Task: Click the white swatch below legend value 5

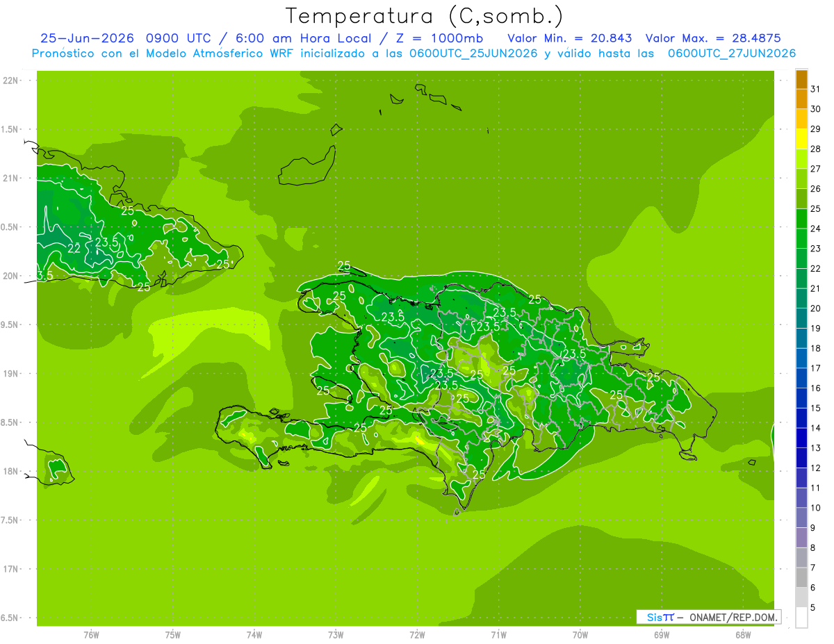Action: pos(801,618)
